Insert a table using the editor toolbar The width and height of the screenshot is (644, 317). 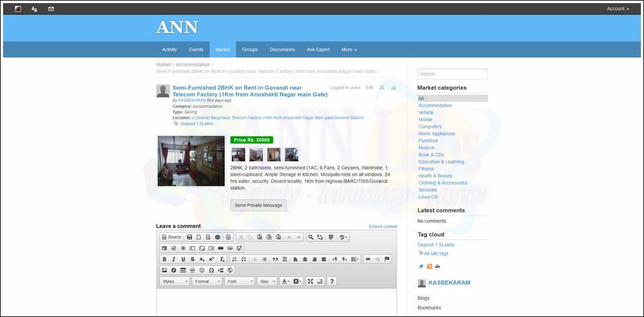point(183,270)
